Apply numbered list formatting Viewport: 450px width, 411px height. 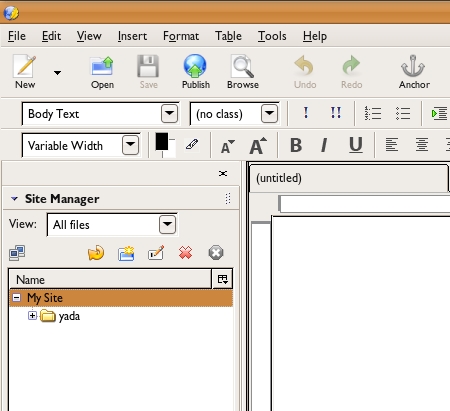coord(373,113)
